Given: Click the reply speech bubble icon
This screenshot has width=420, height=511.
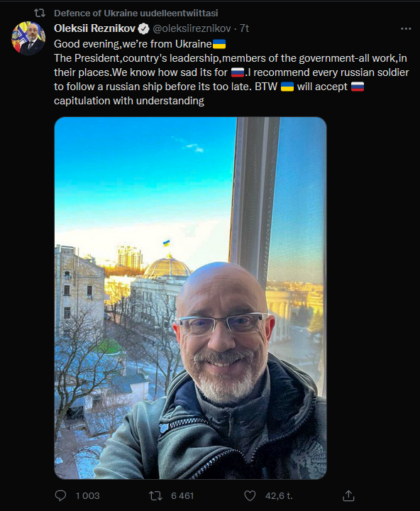Looking at the screenshot, I should tap(60, 495).
